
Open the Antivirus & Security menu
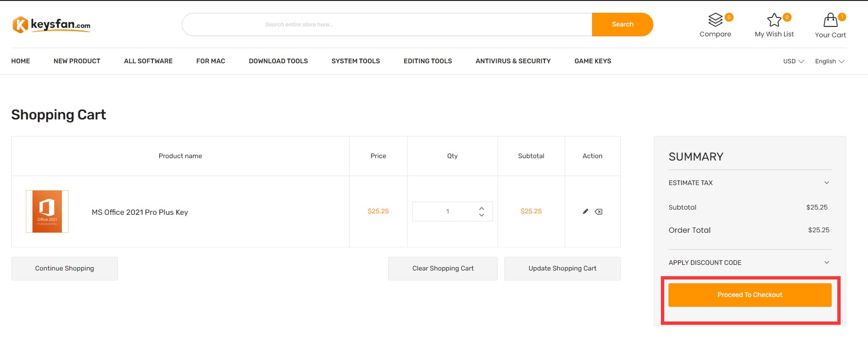click(513, 61)
